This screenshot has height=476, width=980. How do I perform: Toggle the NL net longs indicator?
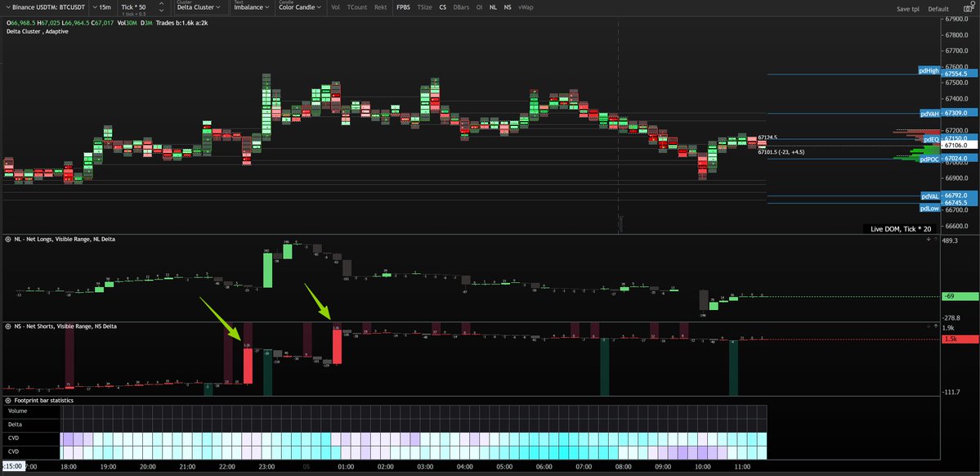pos(493,7)
